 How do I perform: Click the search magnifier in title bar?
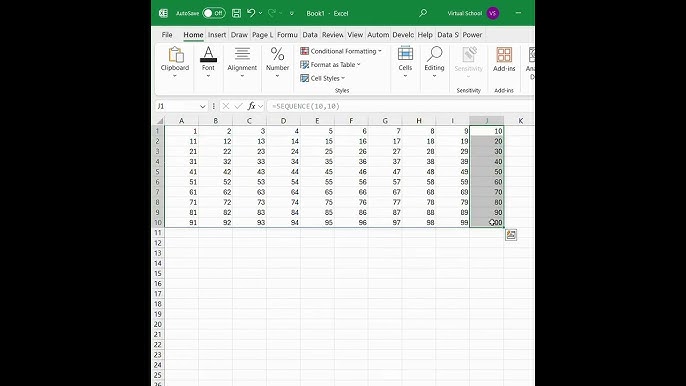[423, 13]
